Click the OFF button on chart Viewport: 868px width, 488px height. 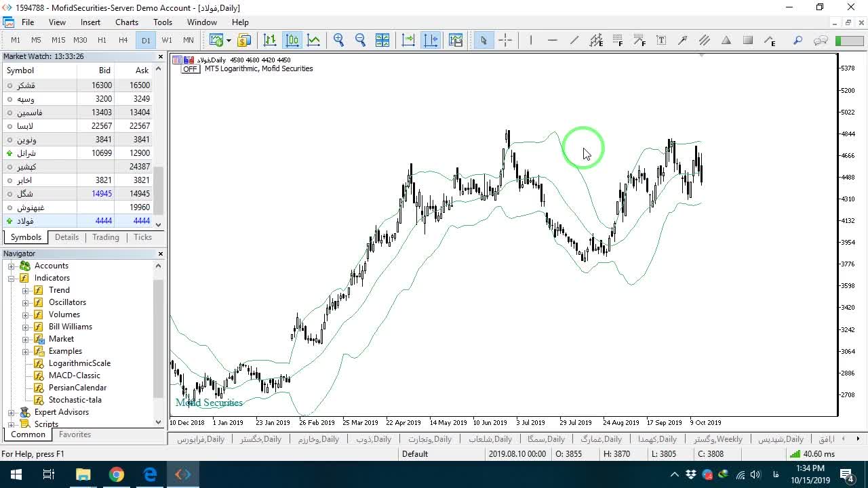(190, 69)
